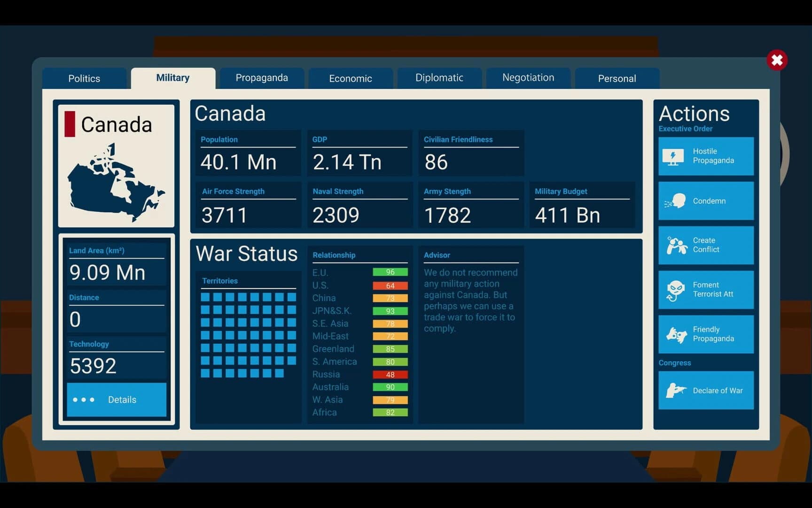Click the three dots on Details button
Viewport: 812px width, 508px height.
pyautogui.click(x=84, y=400)
